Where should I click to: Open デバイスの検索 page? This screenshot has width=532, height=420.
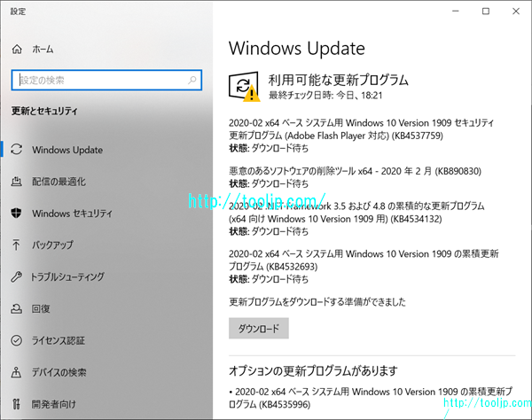click(59, 372)
